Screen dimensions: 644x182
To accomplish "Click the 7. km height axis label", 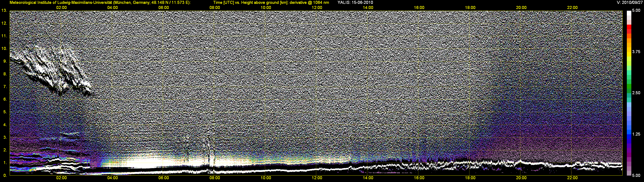I will tap(5, 87).
